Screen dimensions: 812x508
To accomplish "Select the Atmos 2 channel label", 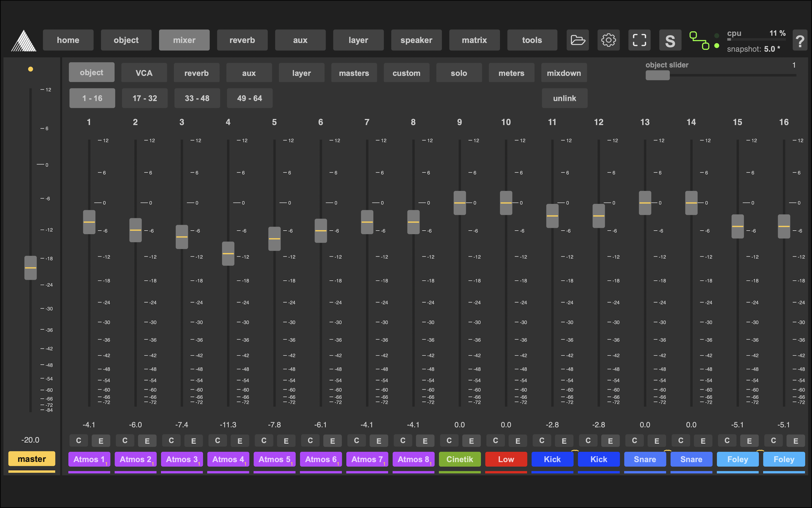I will 136,459.
